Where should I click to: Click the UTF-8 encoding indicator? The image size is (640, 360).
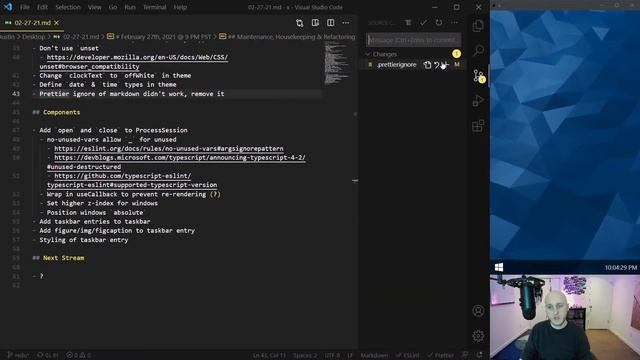tap(332, 355)
